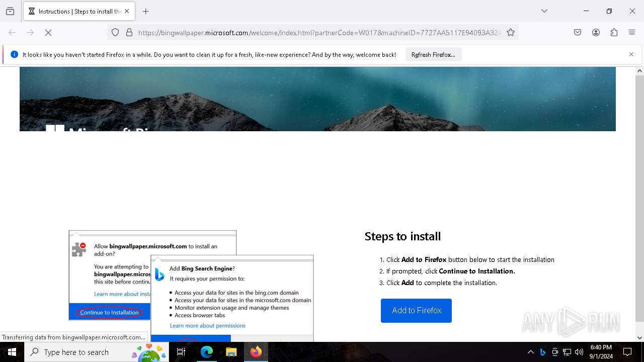Image resolution: width=644 pixels, height=362 pixels.
Task: Close the Instructions tab
Action: point(127,11)
